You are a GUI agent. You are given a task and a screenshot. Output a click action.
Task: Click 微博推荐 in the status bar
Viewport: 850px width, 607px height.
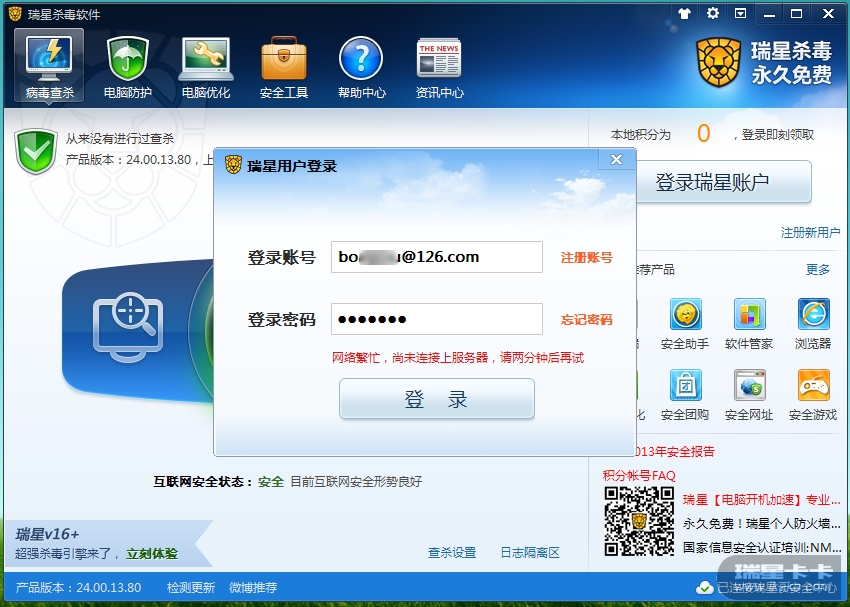tap(253, 587)
